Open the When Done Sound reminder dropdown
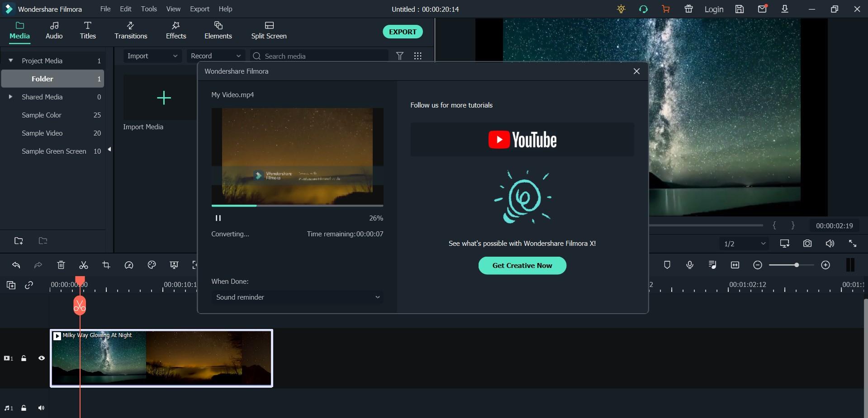 click(x=297, y=297)
